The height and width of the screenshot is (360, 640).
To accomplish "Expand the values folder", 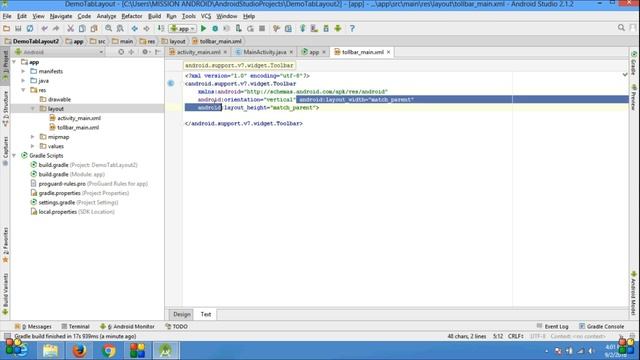I will [x=33, y=146].
